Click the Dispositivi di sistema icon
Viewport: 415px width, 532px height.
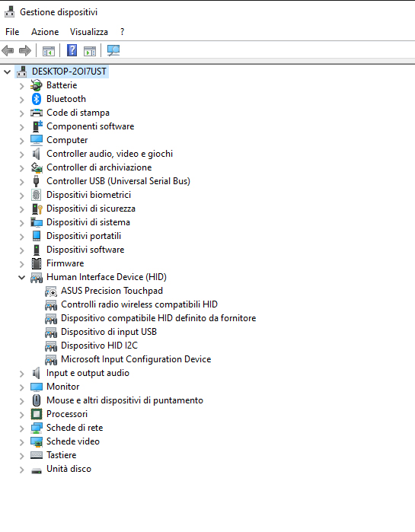point(37,222)
